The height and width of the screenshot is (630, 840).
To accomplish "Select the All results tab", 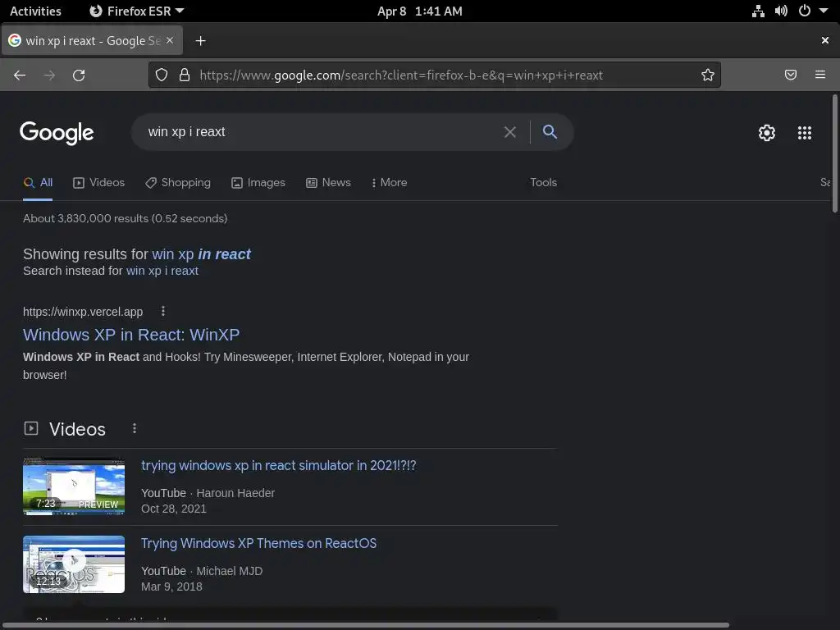I will click(38, 183).
